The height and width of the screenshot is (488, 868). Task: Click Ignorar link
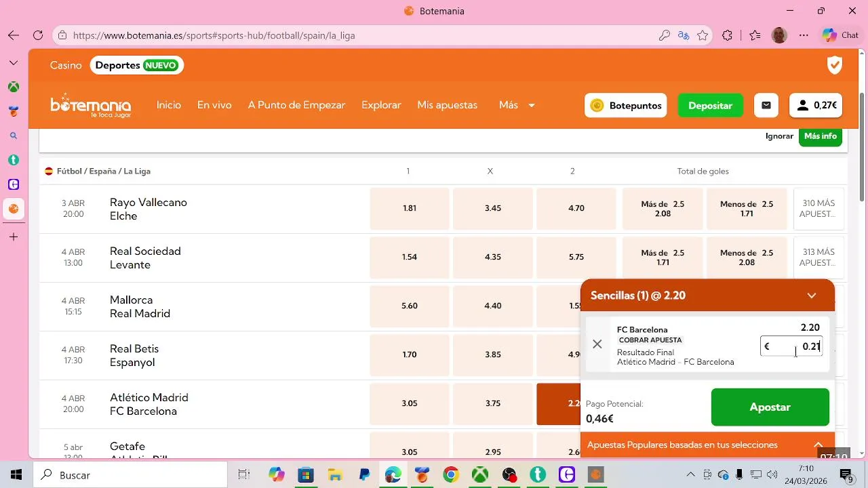pyautogui.click(x=779, y=136)
